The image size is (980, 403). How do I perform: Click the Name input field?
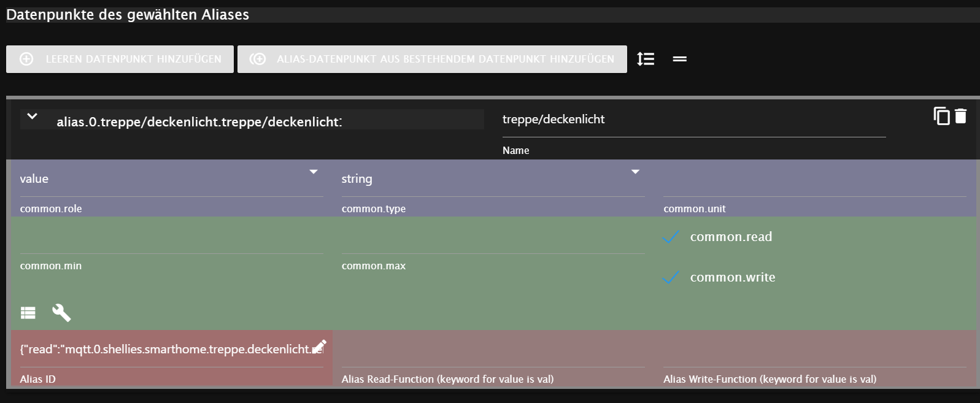(x=693, y=120)
